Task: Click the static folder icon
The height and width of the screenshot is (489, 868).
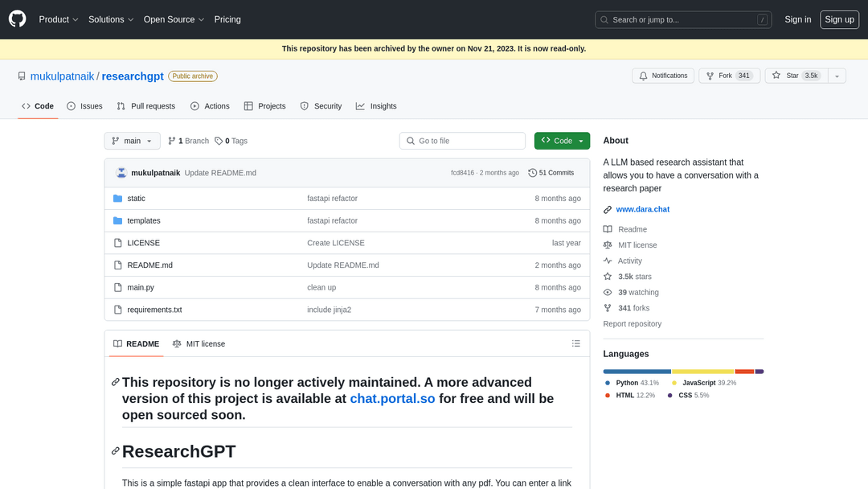Action: point(117,199)
